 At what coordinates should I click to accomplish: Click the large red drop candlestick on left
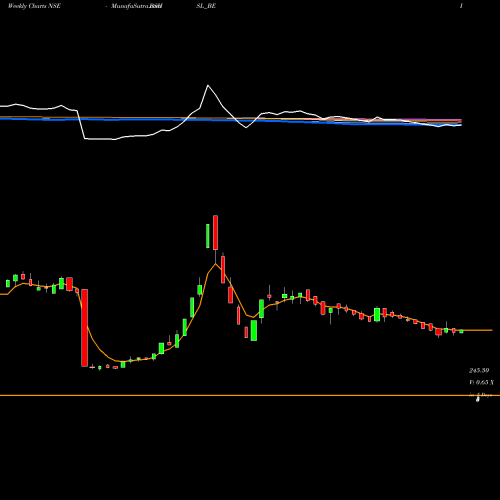[x=85, y=328]
